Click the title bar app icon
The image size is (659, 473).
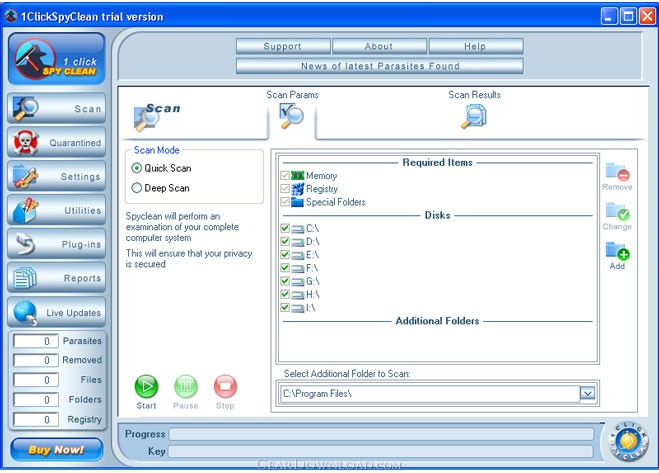(11, 16)
